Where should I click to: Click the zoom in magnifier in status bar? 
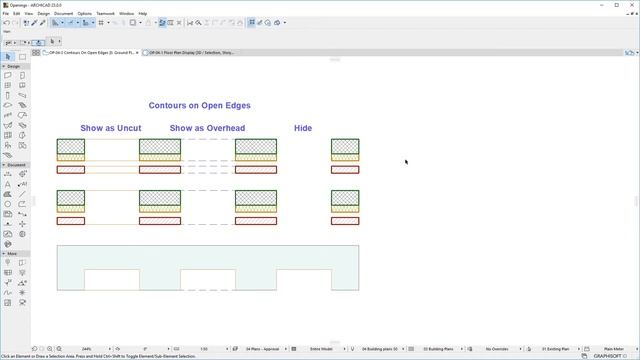coord(50,349)
